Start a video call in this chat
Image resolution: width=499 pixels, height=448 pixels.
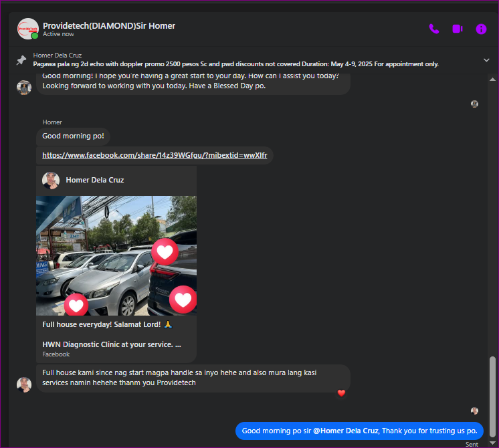458,29
